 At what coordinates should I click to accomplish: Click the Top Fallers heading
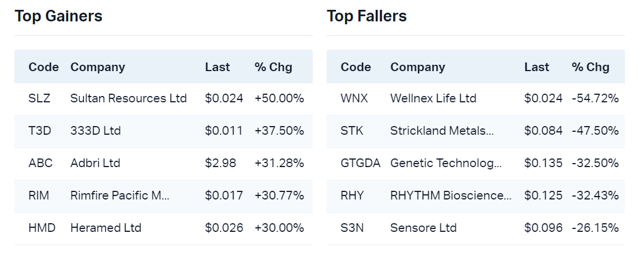click(367, 16)
